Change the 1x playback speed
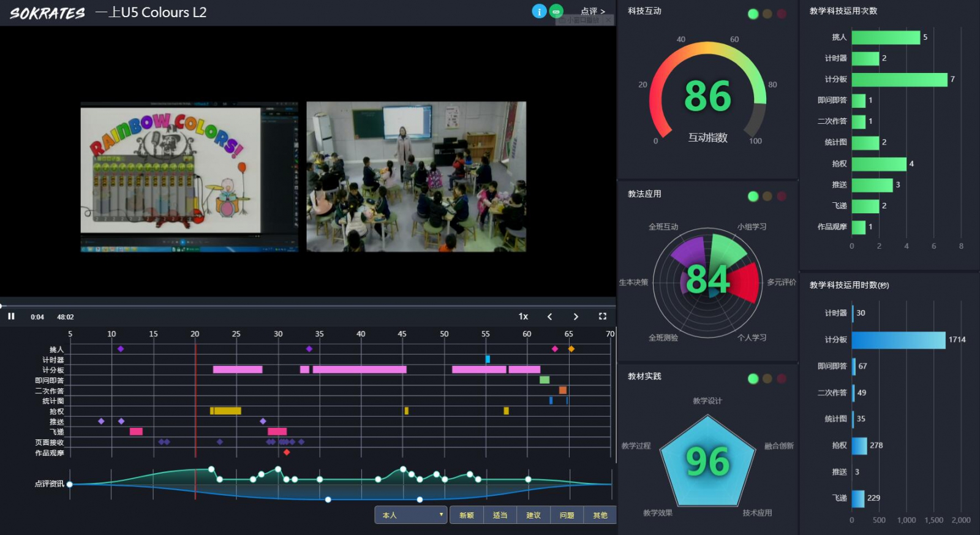This screenshot has width=980, height=535. point(523,316)
